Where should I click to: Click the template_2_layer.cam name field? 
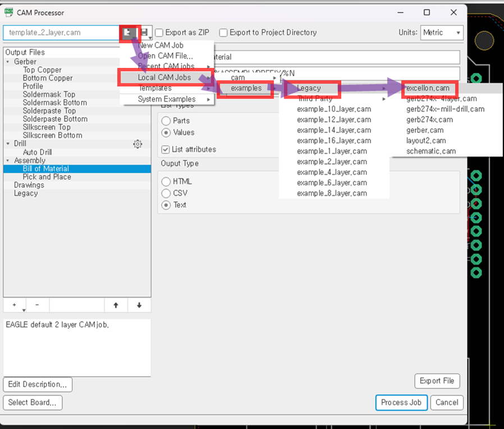[x=61, y=33]
